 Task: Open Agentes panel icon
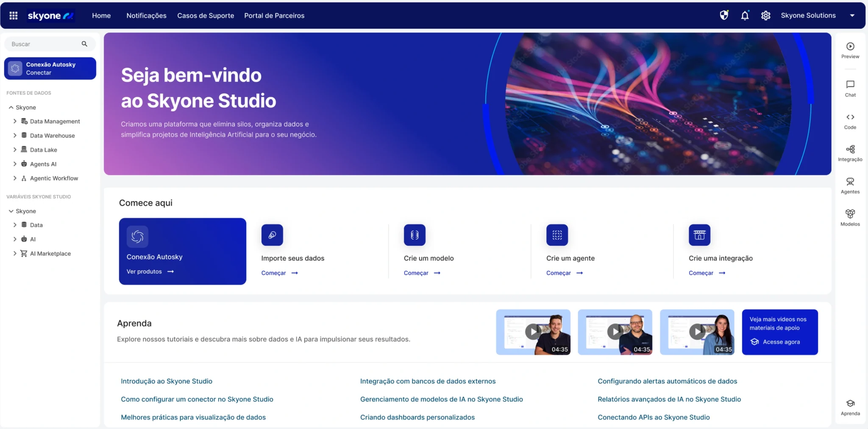click(x=850, y=186)
